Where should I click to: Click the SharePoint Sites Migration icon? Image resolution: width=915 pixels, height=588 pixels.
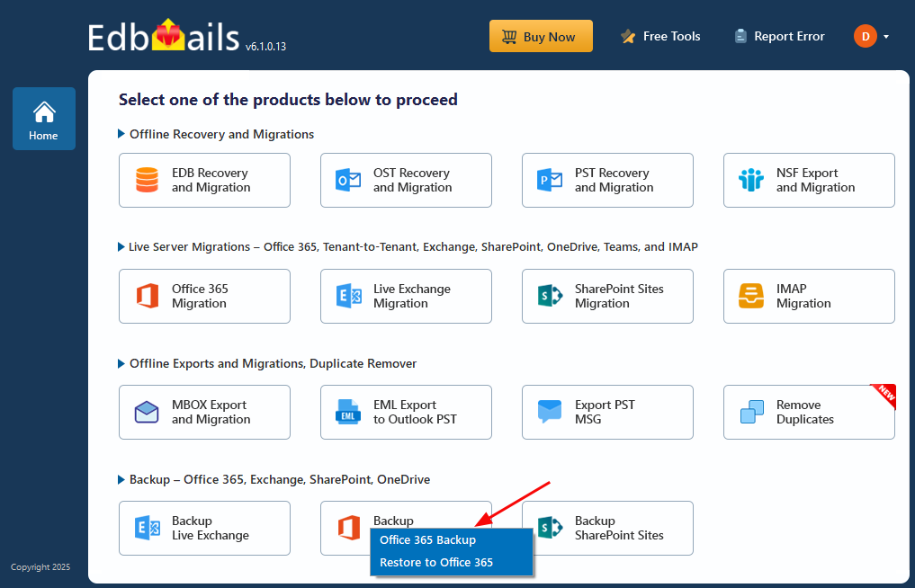pyautogui.click(x=550, y=296)
